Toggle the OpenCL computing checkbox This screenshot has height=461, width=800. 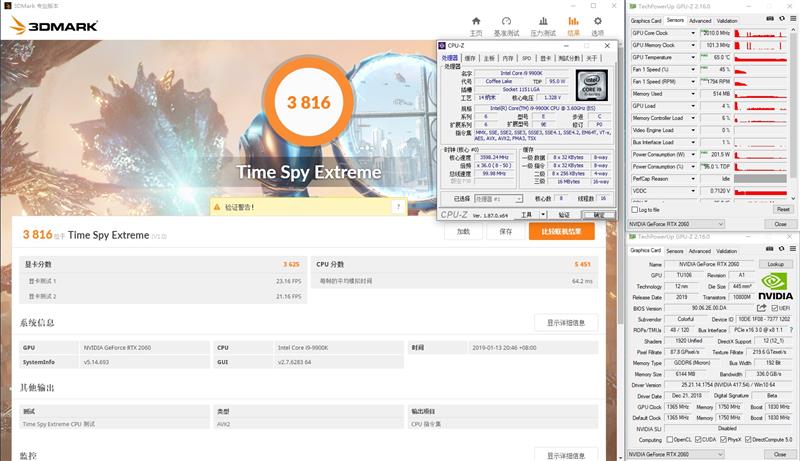click(x=670, y=439)
